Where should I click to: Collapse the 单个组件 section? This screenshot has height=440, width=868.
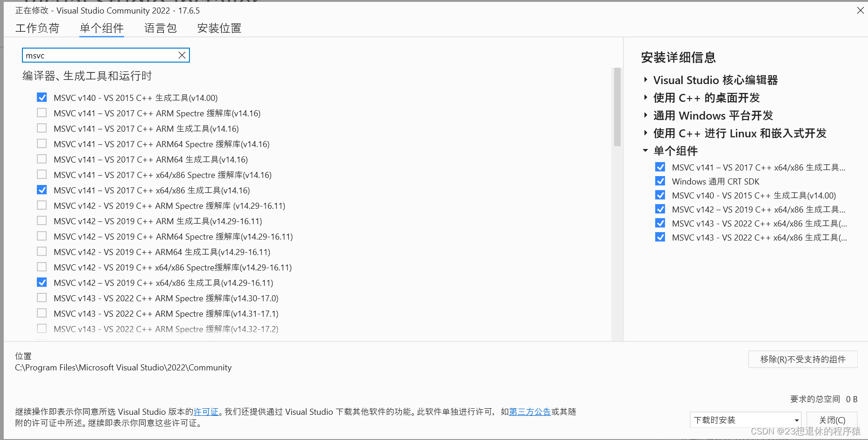tap(645, 150)
